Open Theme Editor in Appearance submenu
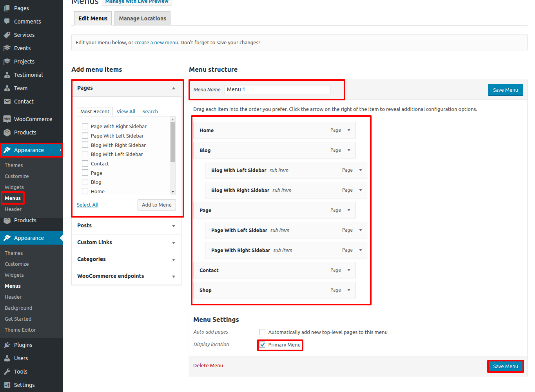Screen dimensions: 535x392 [20, 330]
